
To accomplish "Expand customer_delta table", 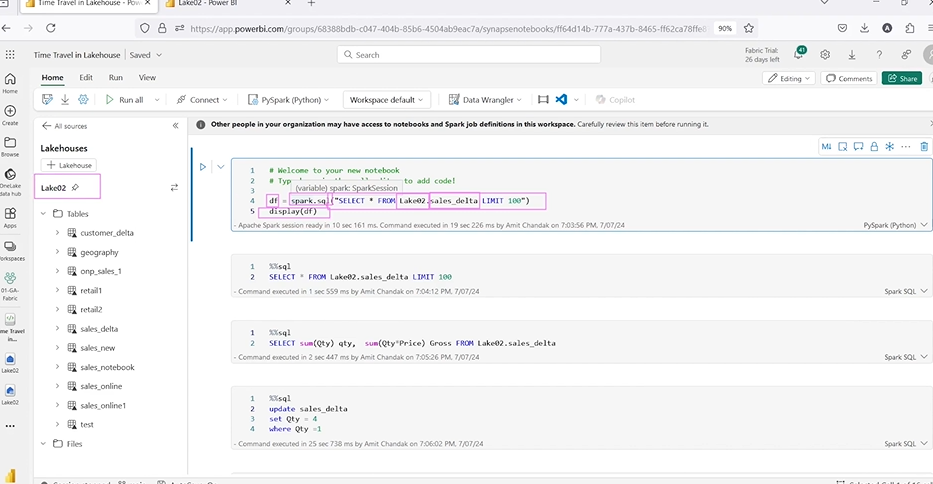I will 57,233.
